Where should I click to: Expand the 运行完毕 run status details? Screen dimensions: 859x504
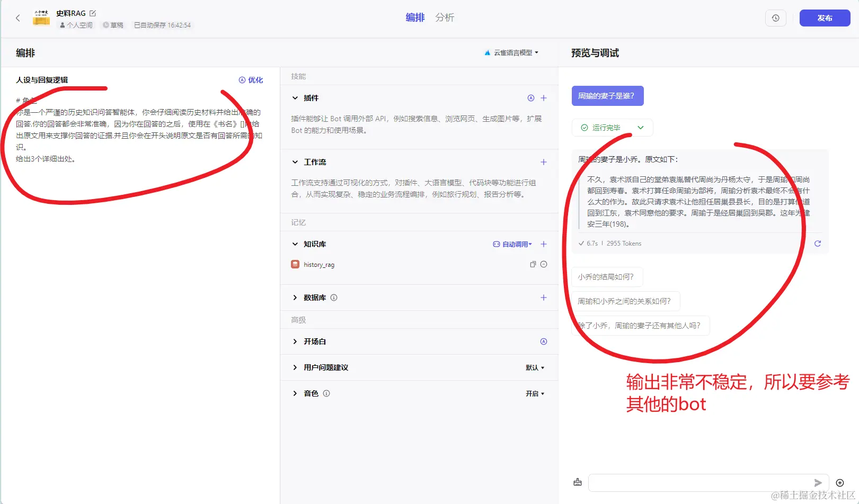641,128
